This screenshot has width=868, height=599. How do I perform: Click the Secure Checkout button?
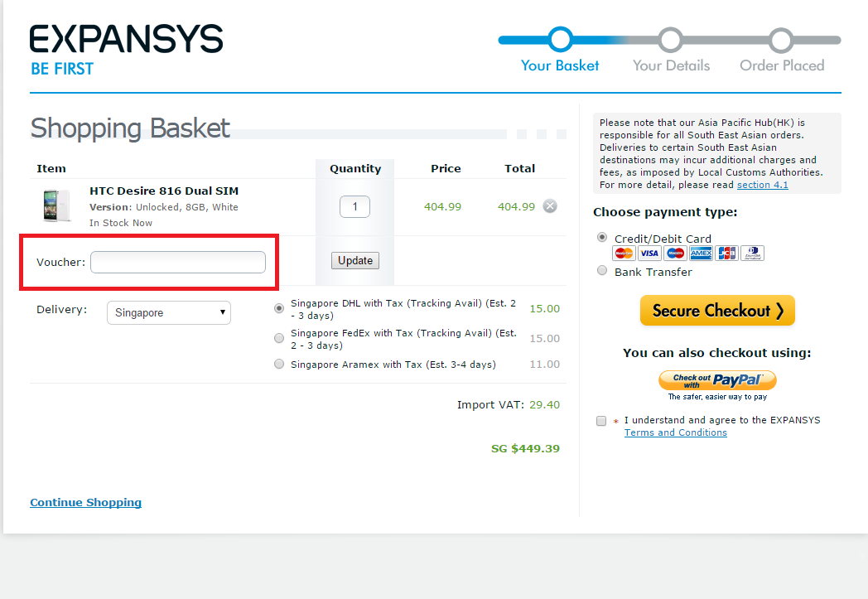(x=717, y=311)
